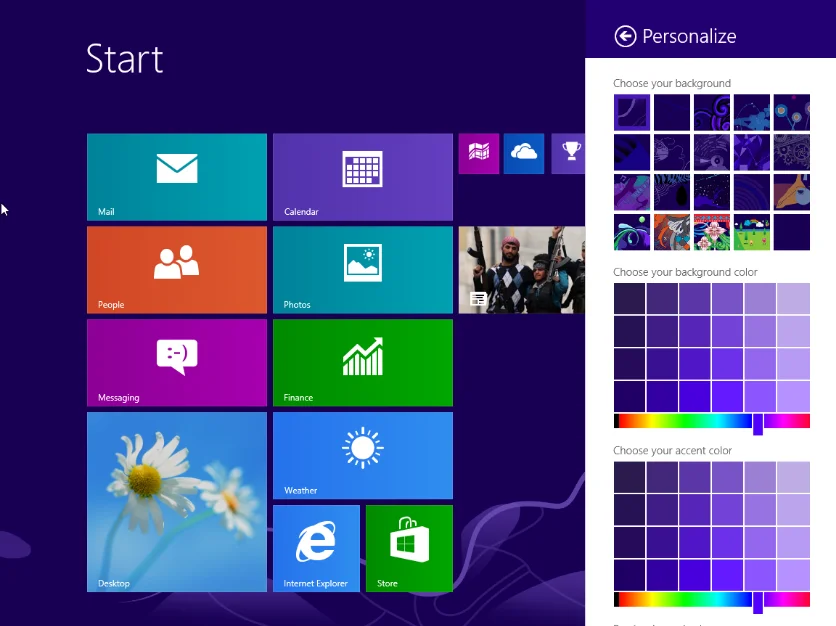Select the orange fish background in bottom row

(x=672, y=232)
